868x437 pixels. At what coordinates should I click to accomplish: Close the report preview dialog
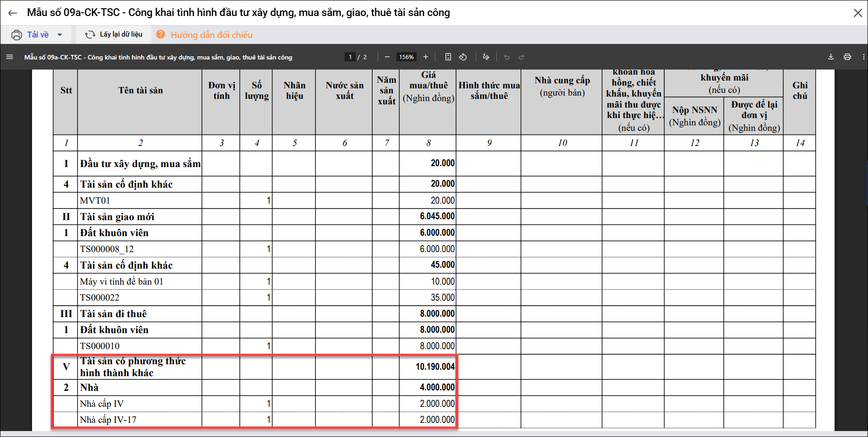[857, 13]
